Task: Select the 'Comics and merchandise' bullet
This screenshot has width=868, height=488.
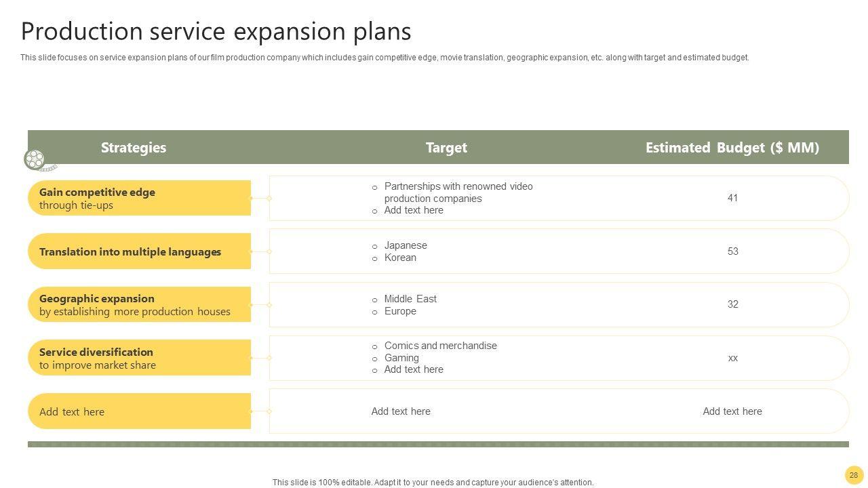Action: [440, 346]
